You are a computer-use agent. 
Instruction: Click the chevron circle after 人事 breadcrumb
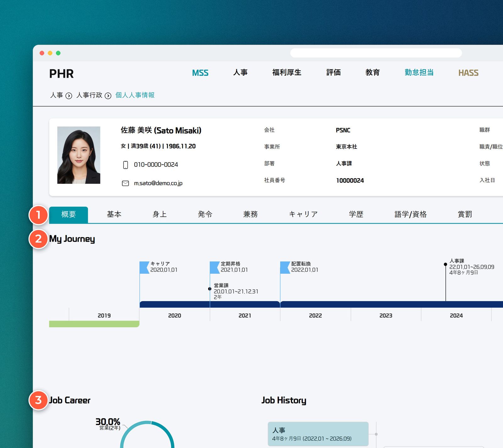[69, 96]
